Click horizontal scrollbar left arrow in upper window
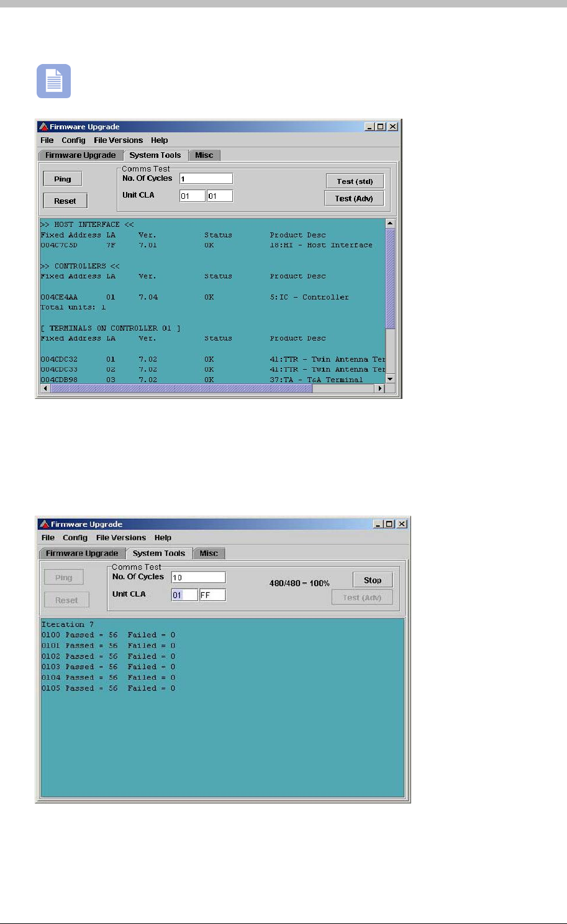Viewport: 567px width, 924px height. (45, 388)
